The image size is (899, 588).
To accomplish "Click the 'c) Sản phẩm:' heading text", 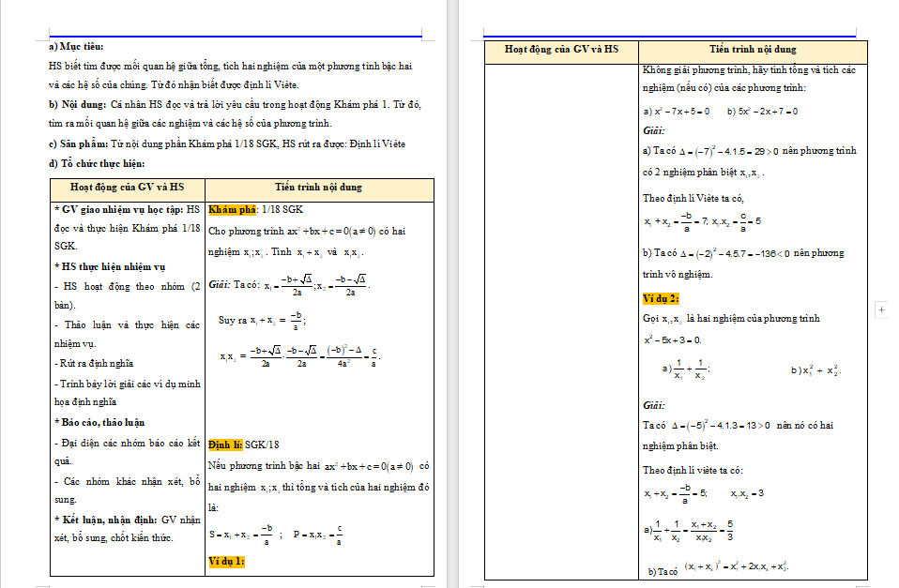I will click(x=79, y=143).
